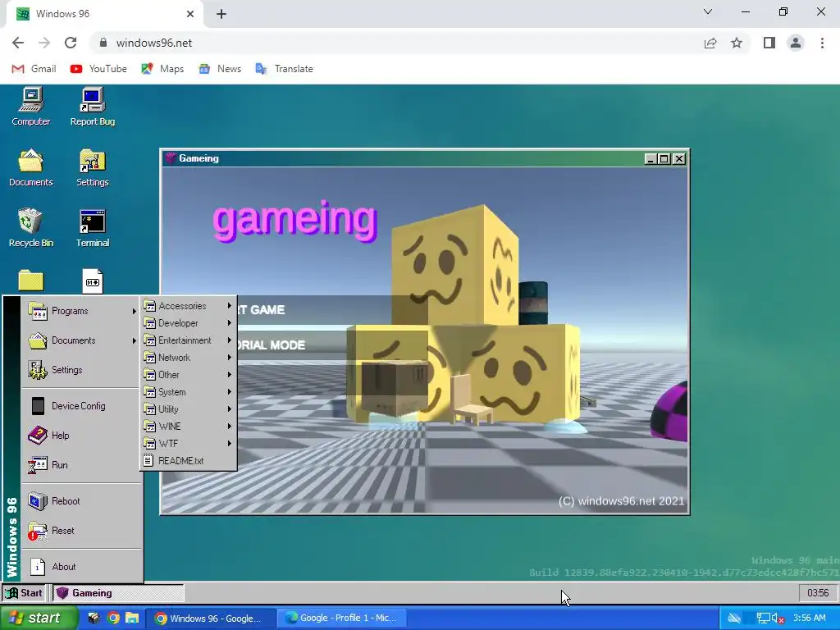840x630 pixels.
Task: Open About from the Start menu
Action: [x=81, y=567]
